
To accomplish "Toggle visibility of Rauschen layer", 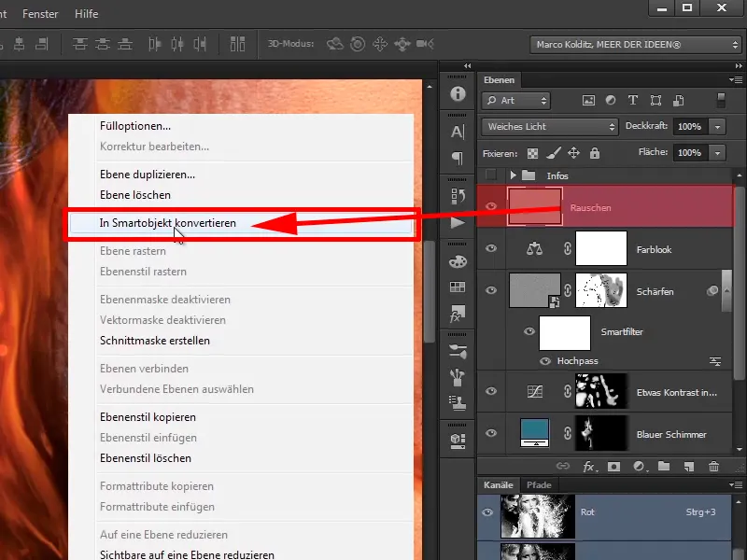I will tap(491, 206).
